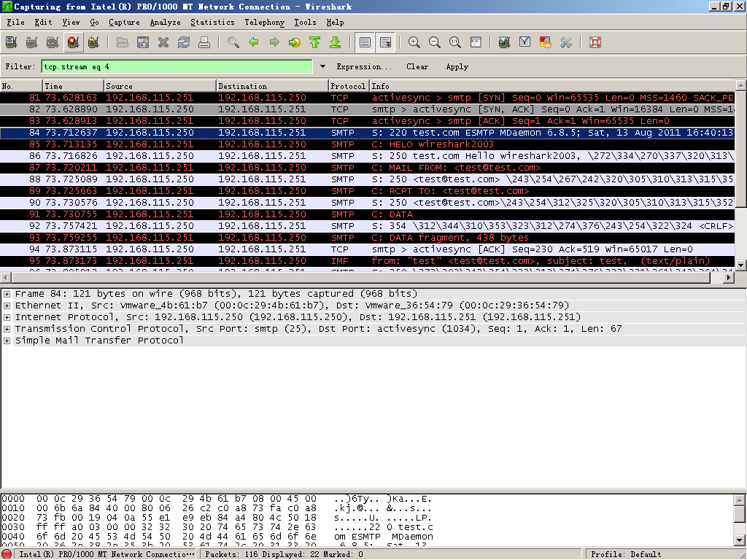The width and height of the screenshot is (747, 560).
Task: Toggle packet list colorization
Action: [x=365, y=42]
